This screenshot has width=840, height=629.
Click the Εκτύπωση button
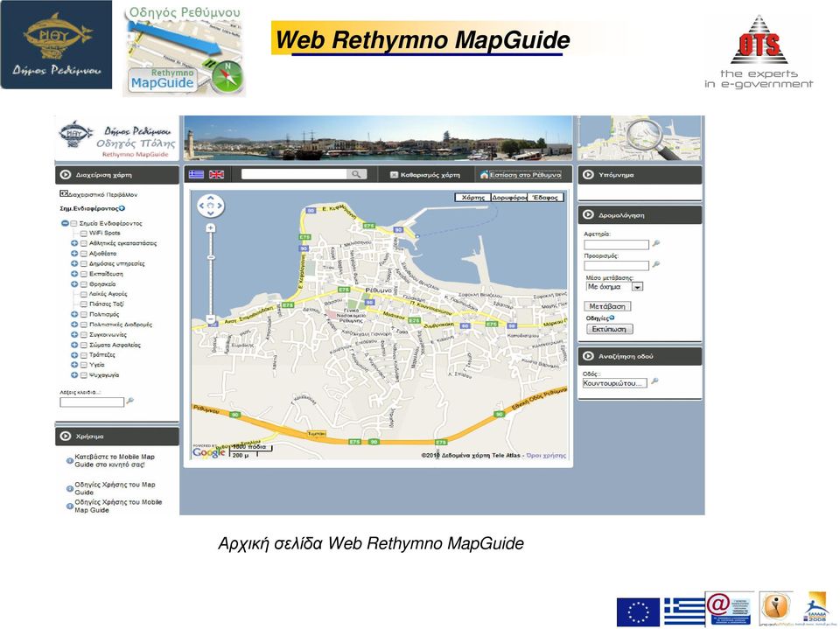pos(610,329)
